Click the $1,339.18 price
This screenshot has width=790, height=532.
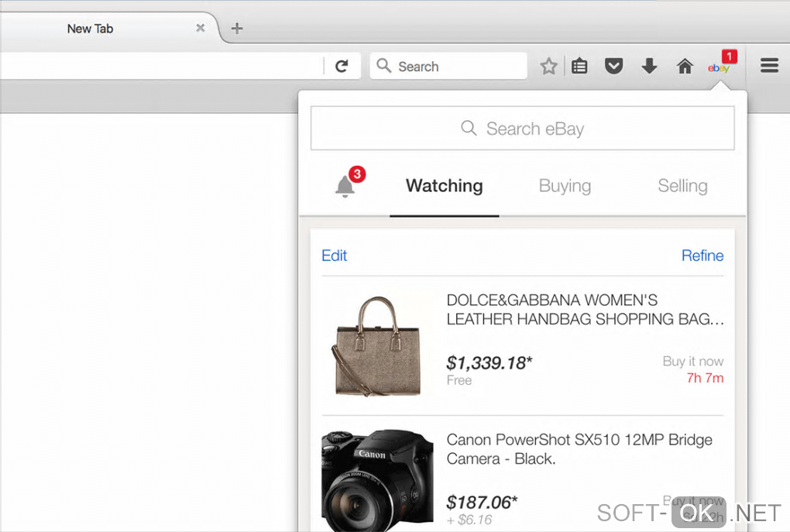tap(489, 362)
